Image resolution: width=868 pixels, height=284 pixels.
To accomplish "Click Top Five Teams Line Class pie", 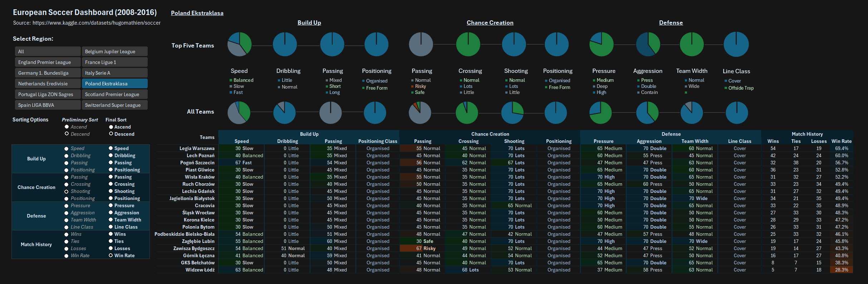I will 736,44.
